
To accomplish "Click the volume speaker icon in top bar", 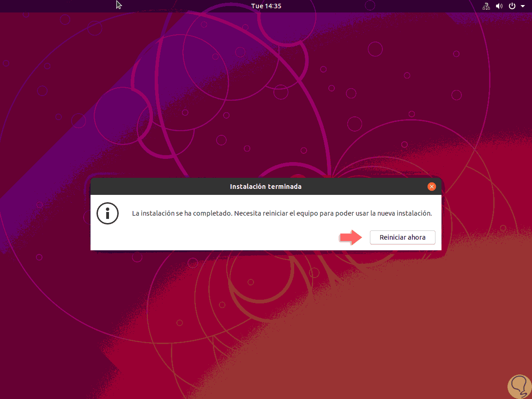I will 499,6.
